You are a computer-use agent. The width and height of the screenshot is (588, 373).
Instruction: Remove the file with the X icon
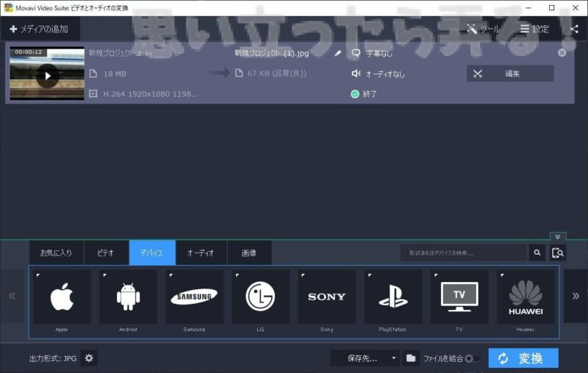(x=562, y=53)
